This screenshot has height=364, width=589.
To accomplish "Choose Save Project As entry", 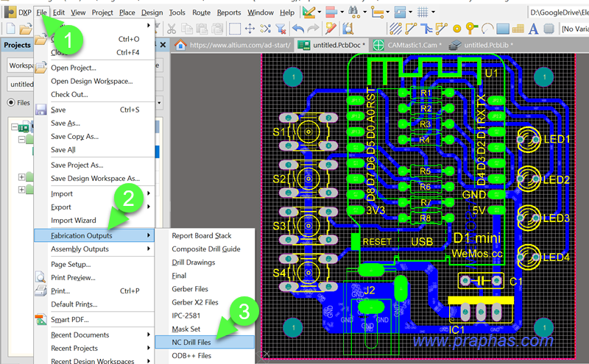I will [77, 165].
